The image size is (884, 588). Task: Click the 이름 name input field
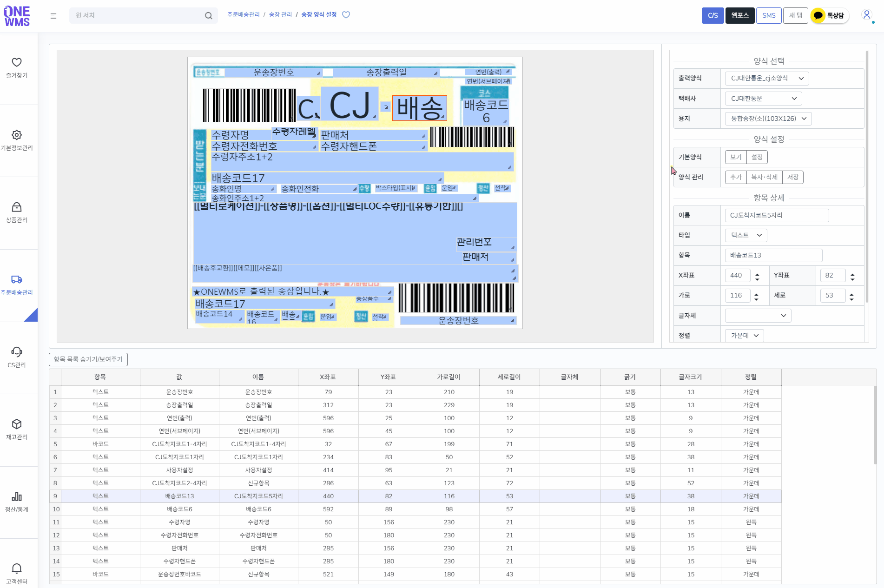tap(777, 215)
